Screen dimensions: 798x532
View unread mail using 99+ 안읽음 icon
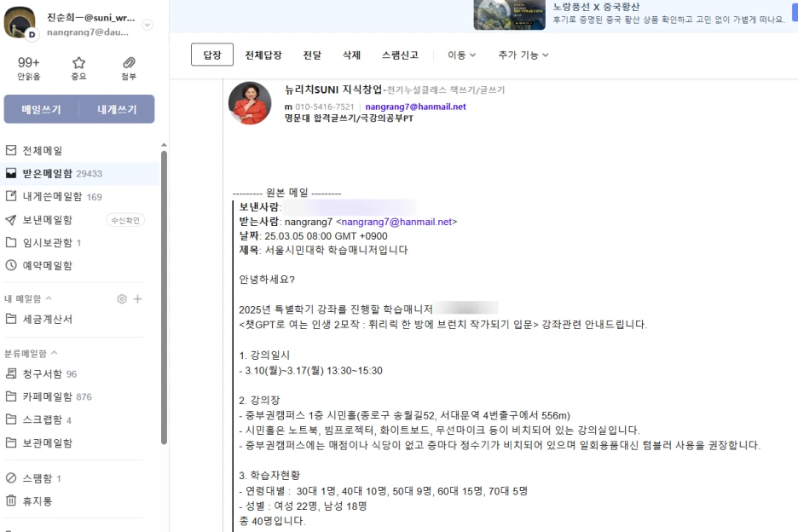[26, 65]
